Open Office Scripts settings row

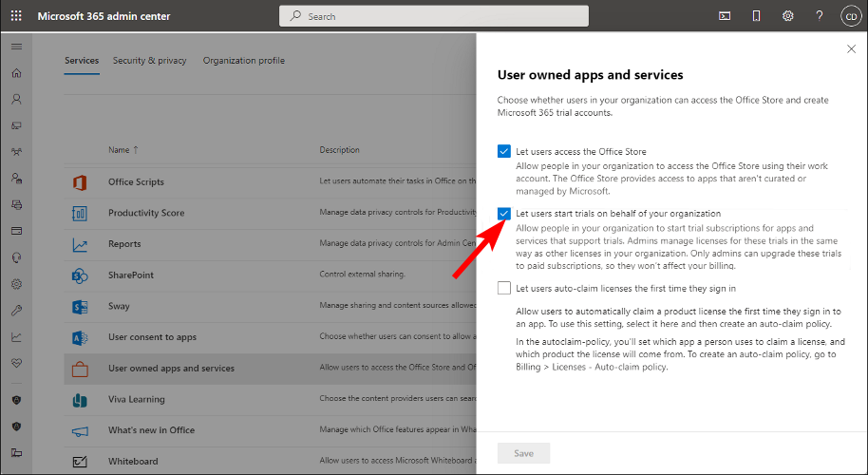tap(270, 182)
